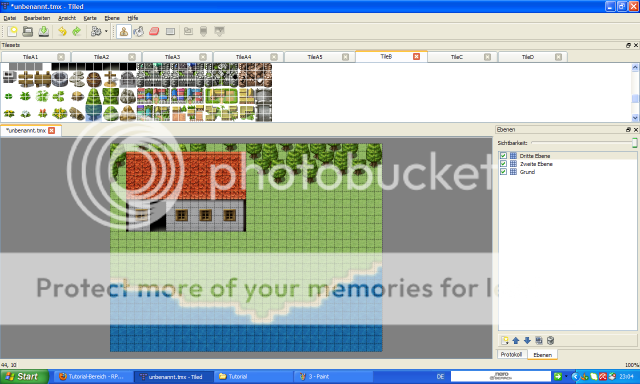Click the rectangular selection tool
Viewport: 640px width, 384px height.
170,31
